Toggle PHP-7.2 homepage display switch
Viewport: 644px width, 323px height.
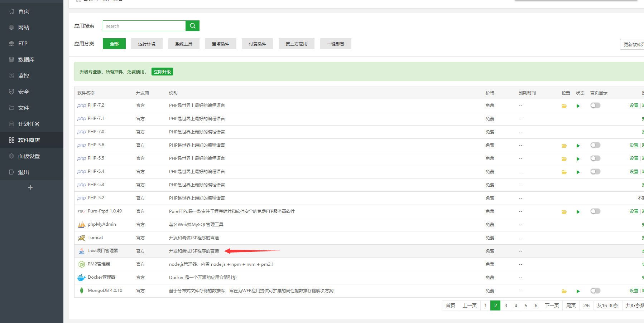pyautogui.click(x=595, y=106)
